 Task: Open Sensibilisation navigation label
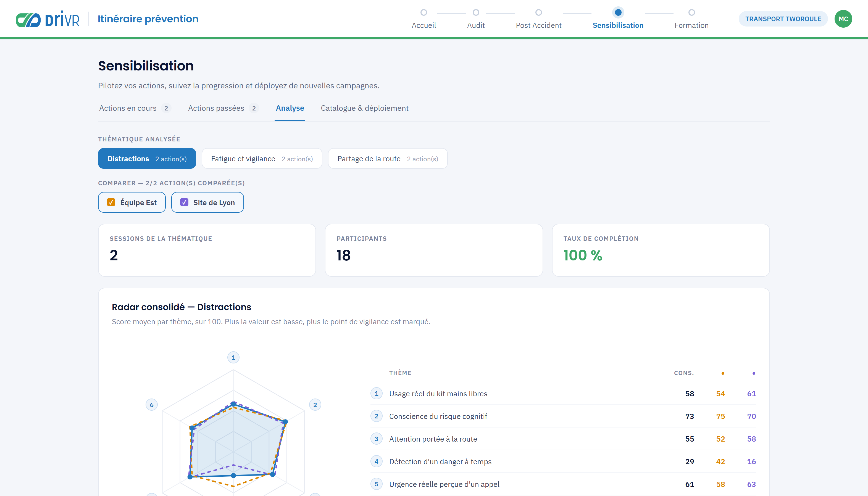tap(618, 25)
